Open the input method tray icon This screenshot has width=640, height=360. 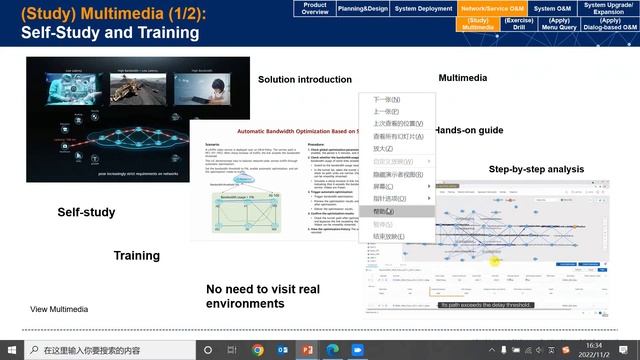tap(551, 350)
